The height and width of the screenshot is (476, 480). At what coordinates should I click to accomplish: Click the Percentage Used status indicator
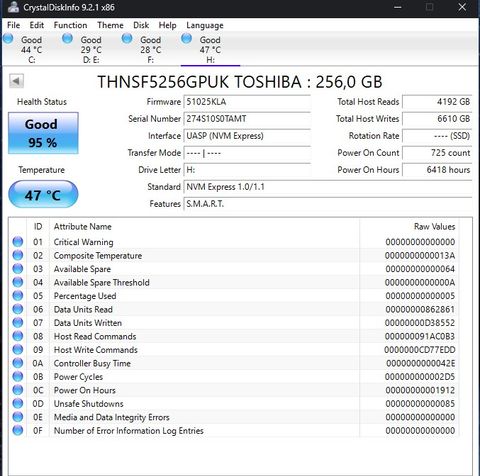(x=18, y=296)
